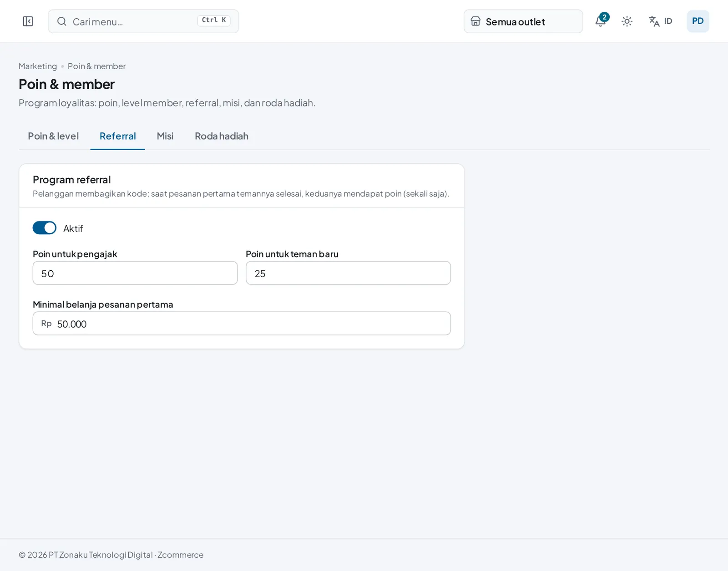Click the Poin untuk teman baru field
The width and height of the screenshot is (728, 571).
tap(348, 273)
